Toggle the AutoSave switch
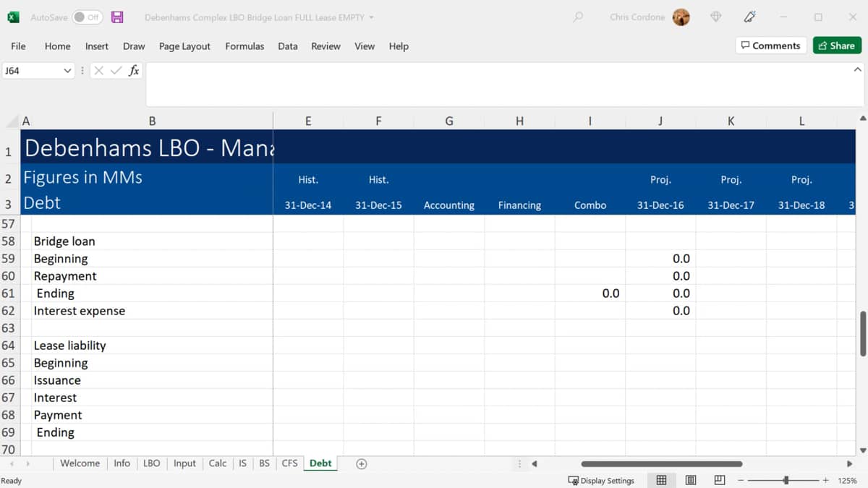 pos(87,17)
